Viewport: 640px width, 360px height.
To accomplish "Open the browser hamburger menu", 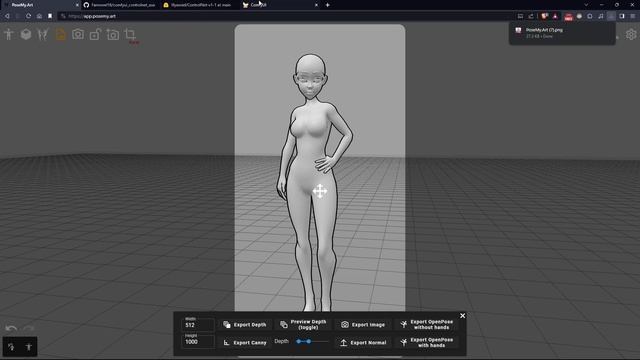I will (x=633, y=16).
